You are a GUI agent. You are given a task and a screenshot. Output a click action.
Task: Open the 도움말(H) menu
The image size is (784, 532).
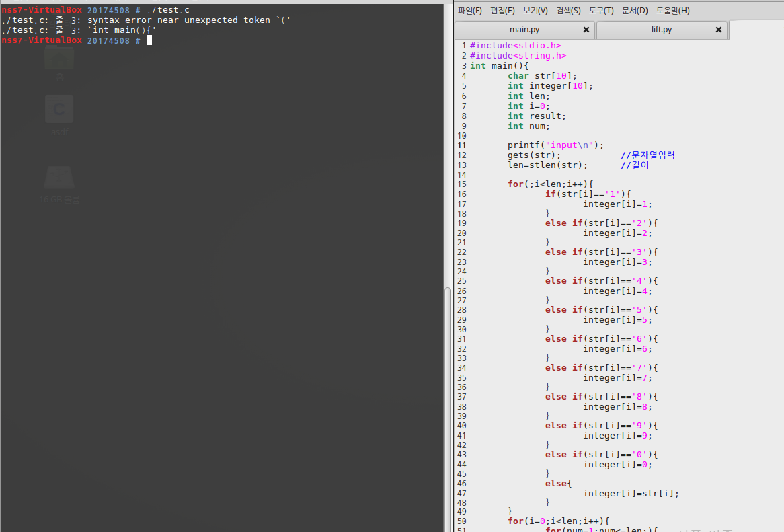673,11
